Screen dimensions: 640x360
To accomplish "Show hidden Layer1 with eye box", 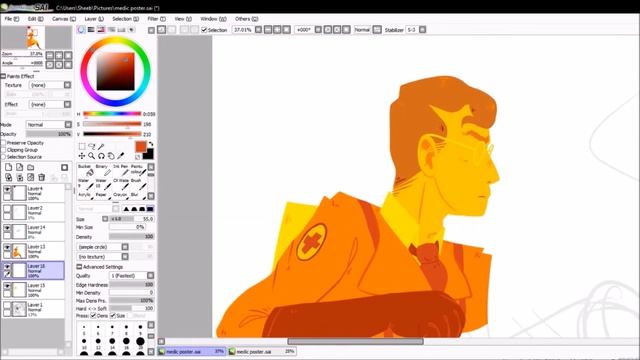I will (x=7, y=305).
